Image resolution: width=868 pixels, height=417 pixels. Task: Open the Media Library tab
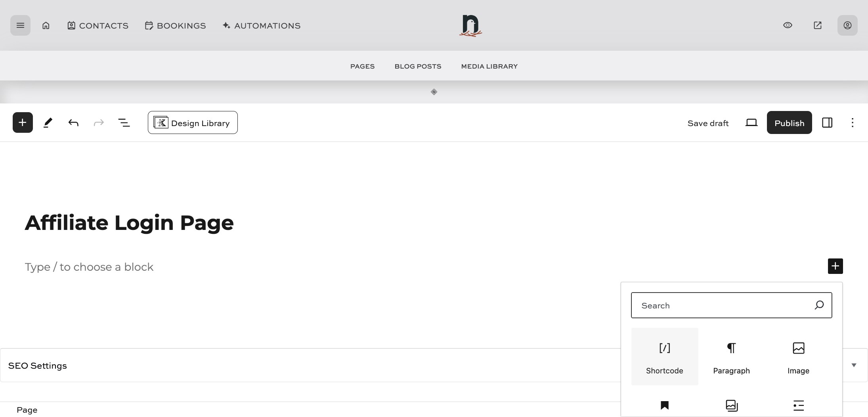coord(489,66)
